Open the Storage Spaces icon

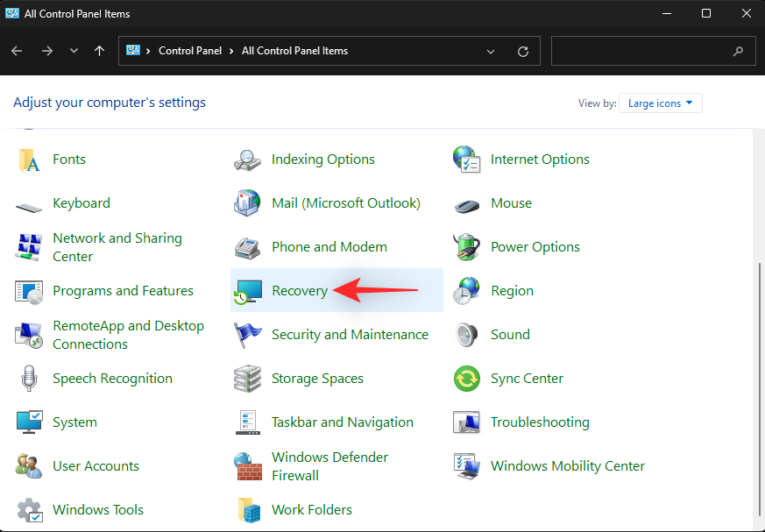(247, 379)
